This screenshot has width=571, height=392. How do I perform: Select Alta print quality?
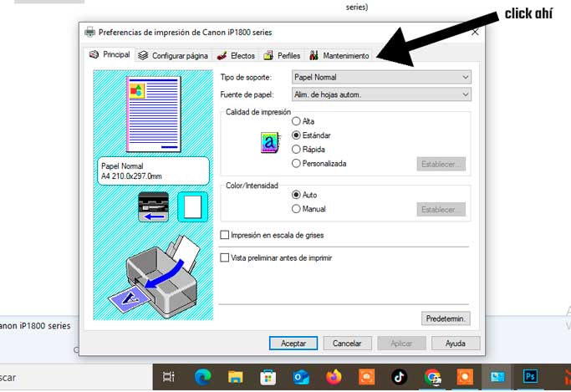296,121
